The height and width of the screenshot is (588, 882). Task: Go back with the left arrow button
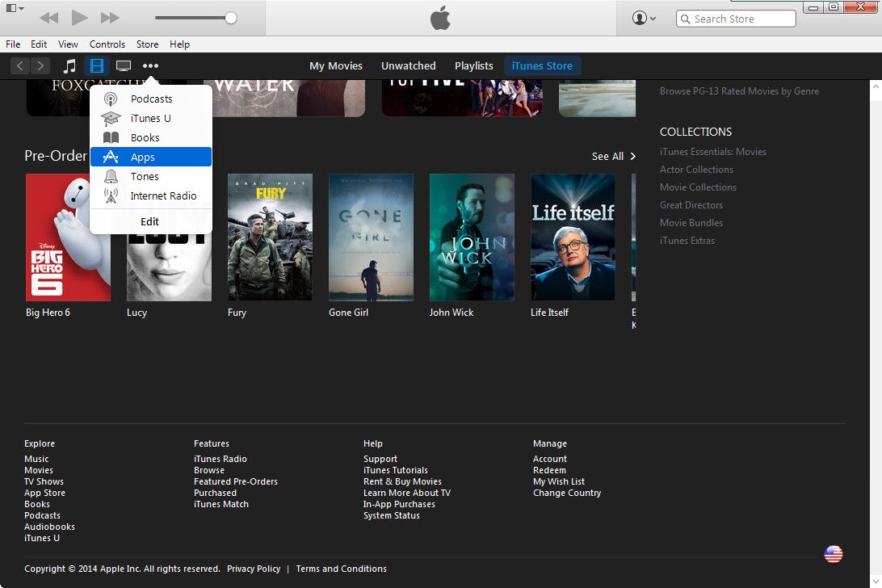pos(20,66)
